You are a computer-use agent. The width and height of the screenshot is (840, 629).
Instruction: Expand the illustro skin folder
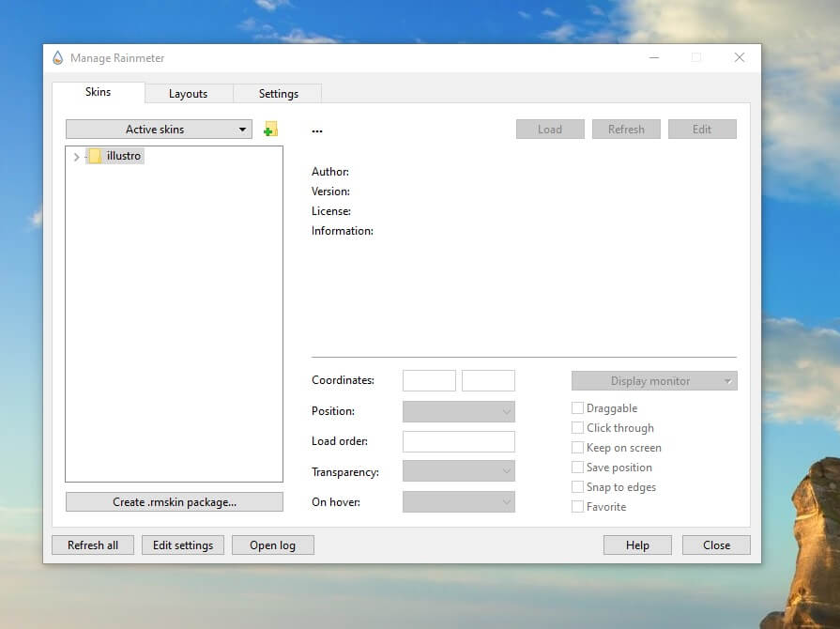[76, 157]
